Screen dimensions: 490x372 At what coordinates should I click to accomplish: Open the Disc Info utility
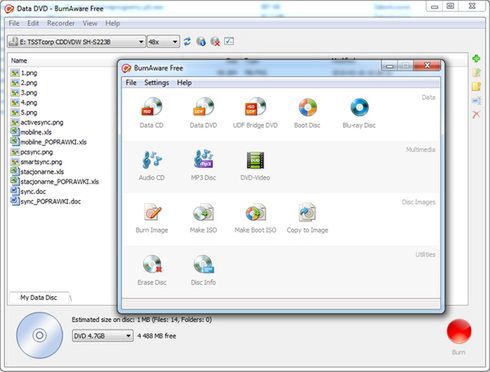(203, 270)
